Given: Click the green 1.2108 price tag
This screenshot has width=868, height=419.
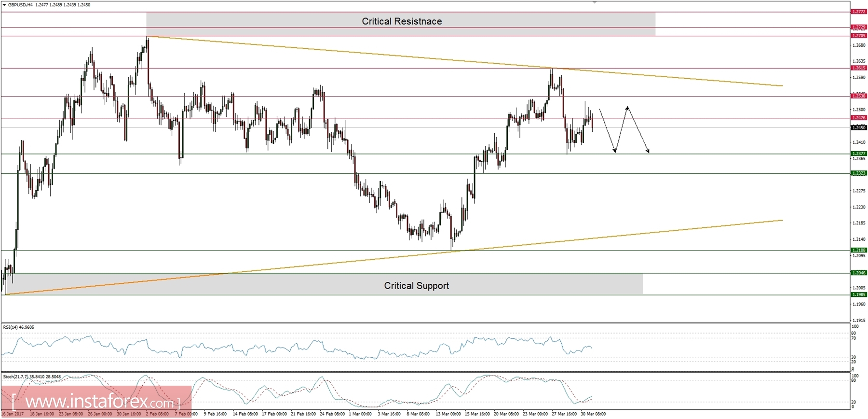Looking at the screenshot, I should pos(858,250).
